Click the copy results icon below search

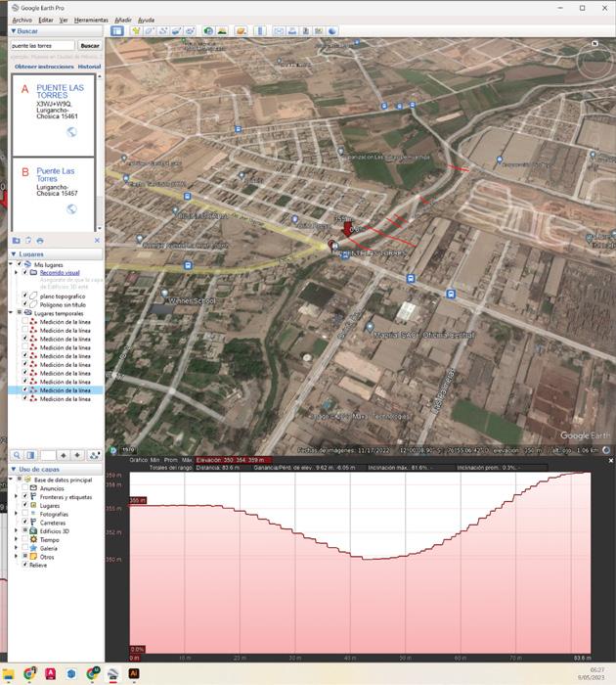point(28,241)
